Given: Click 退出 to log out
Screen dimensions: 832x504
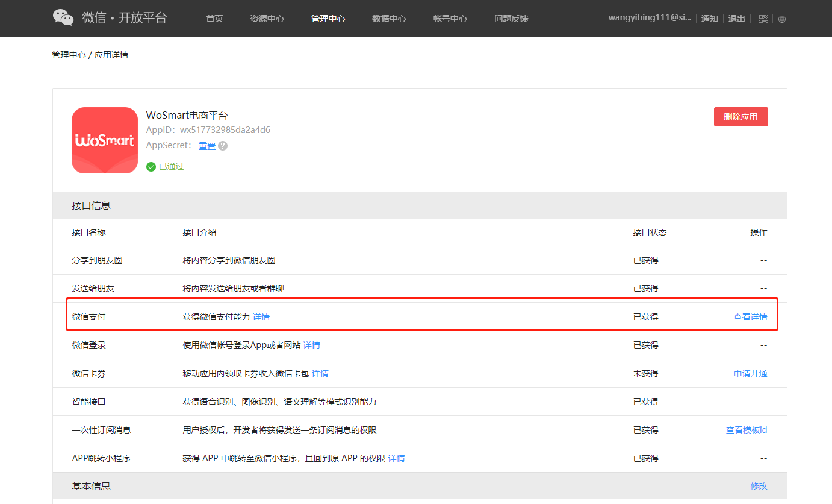Looking at the screenshot, I should [736, 19].
